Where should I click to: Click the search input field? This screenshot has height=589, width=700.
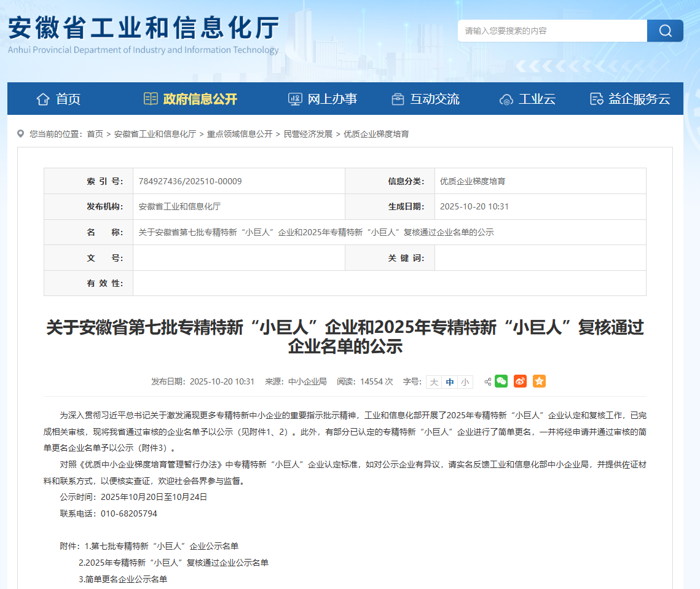click(x=552, y=31)
